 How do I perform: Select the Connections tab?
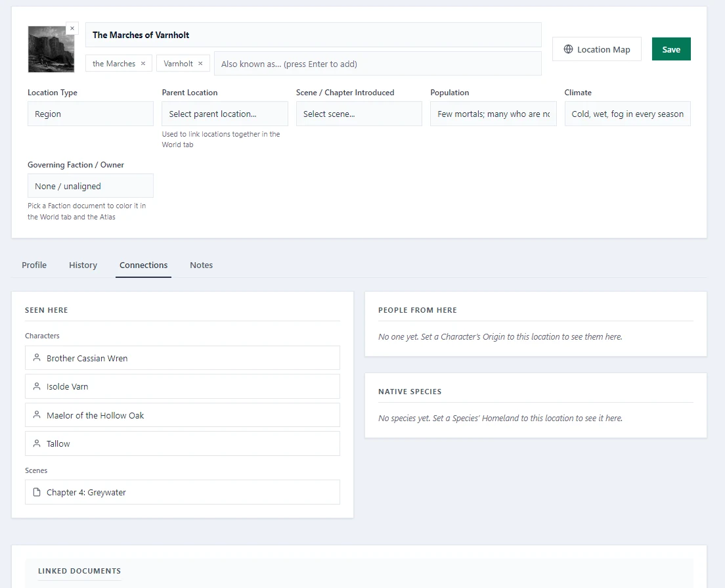point(143,265)
